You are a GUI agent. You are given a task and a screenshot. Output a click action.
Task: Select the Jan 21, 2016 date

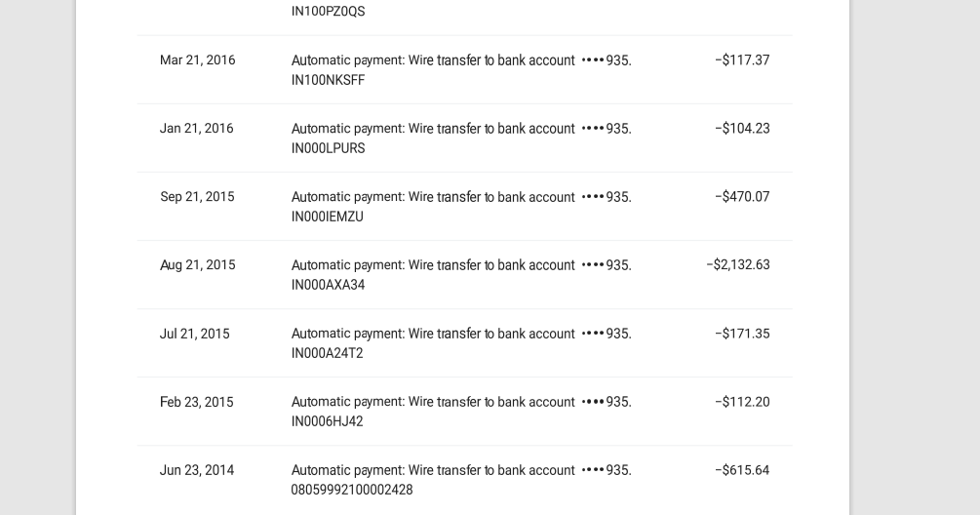click(196, 129)
